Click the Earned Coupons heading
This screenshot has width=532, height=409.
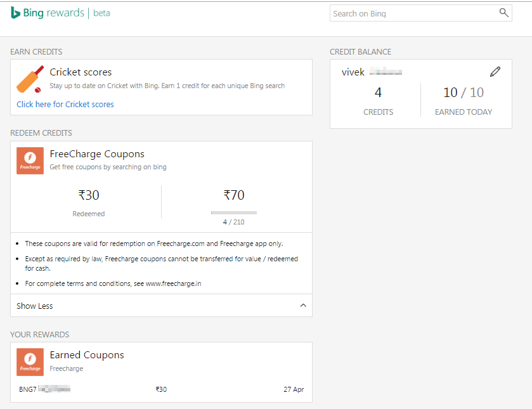point(87,355)
